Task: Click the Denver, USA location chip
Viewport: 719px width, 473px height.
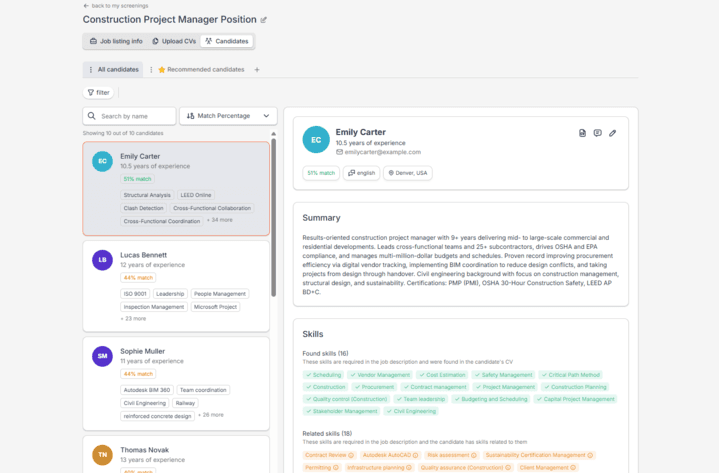Action: click(408, 173)
